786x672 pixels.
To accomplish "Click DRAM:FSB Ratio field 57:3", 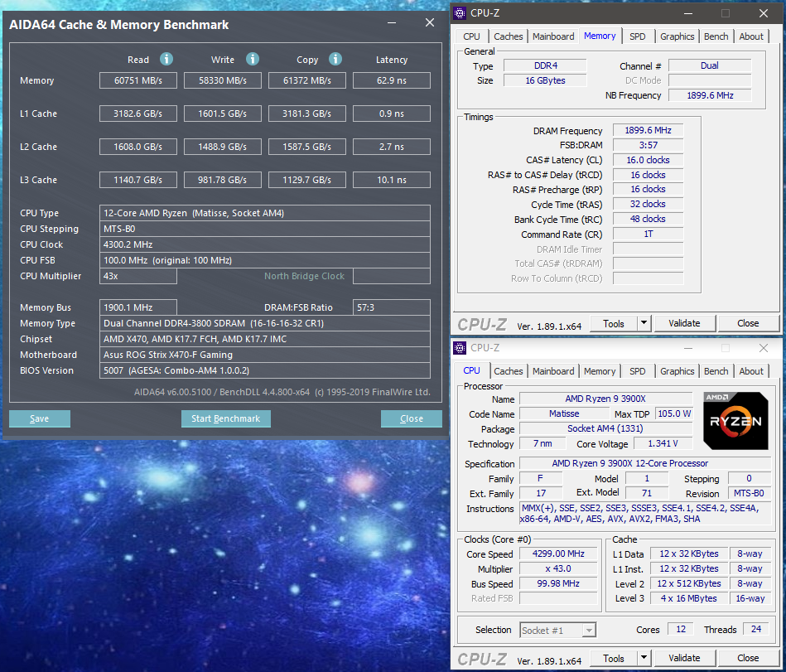I will (392, 307).
